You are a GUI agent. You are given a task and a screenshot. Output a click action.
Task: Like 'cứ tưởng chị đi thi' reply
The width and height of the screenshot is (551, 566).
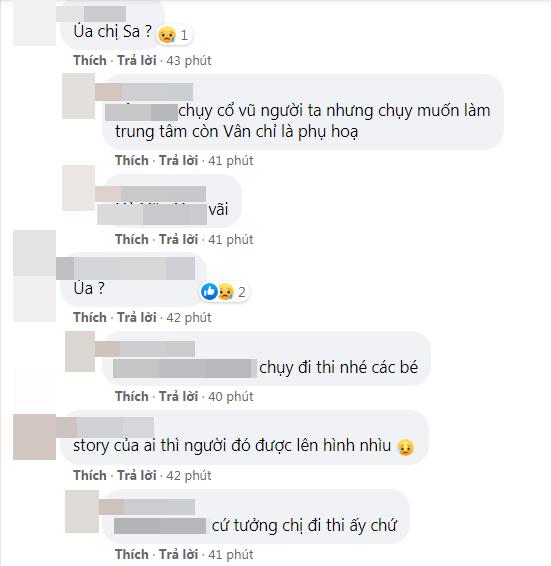pos(132,554)
